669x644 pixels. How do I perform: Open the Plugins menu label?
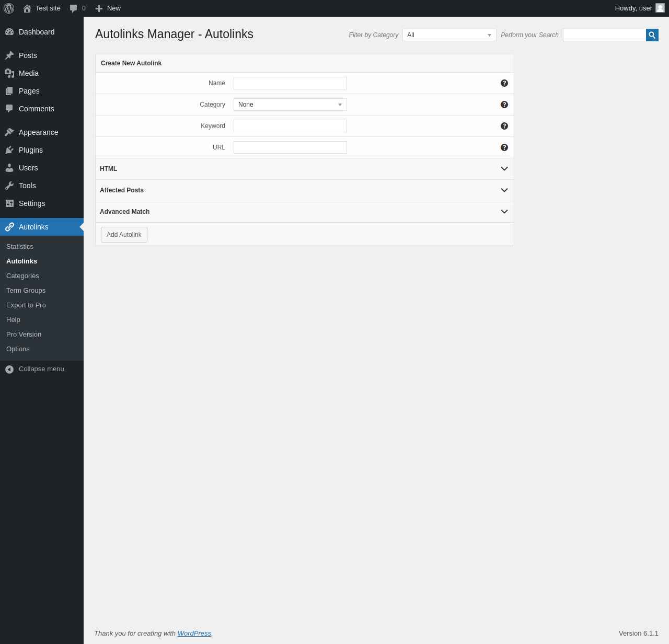pyautogui.click(x=31, y=150)
